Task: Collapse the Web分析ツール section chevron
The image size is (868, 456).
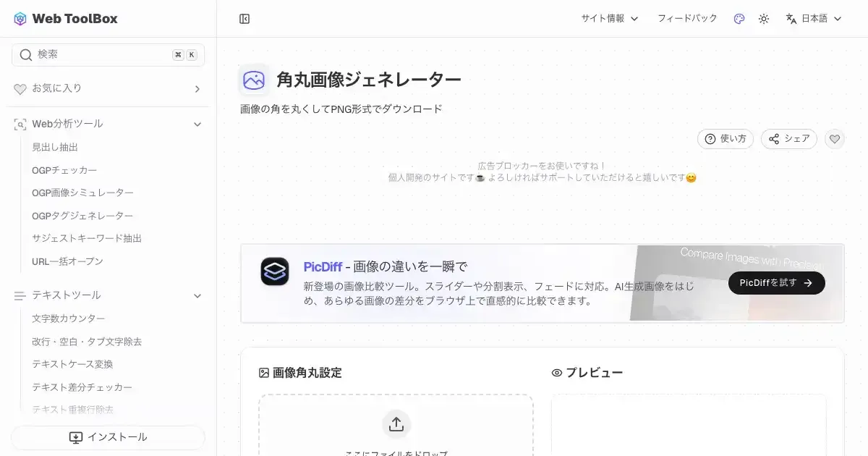Action: [197, 124]
